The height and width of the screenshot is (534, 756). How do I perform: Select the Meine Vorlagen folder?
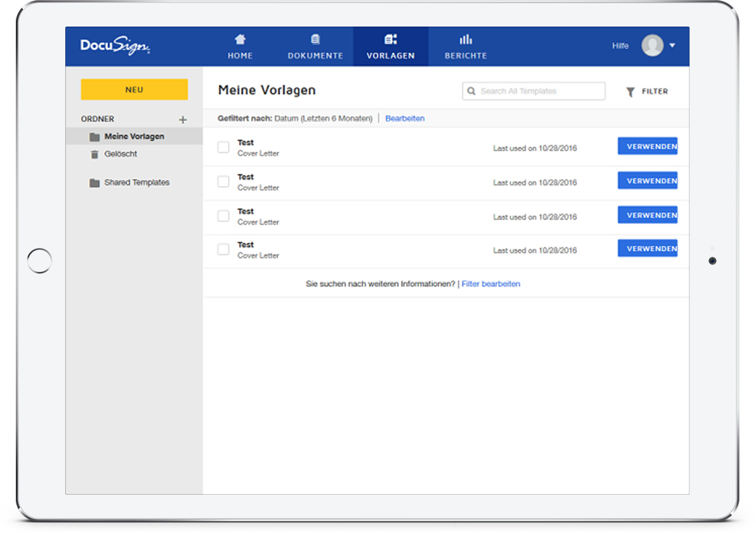click(x=134, y=137)
